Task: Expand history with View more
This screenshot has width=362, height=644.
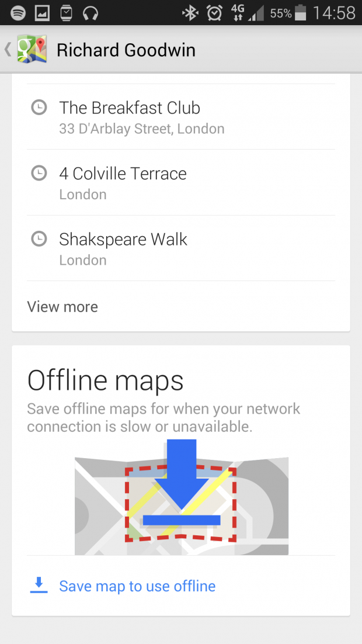Action: (62, 307)
